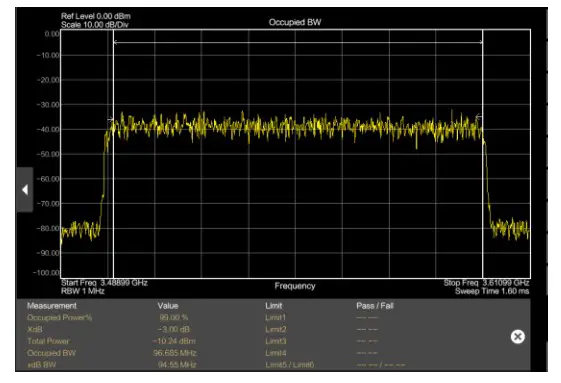Screen dimensions: 561x383
Task: Select the Total Power measurement label
Action: click(x=48, y=341)
